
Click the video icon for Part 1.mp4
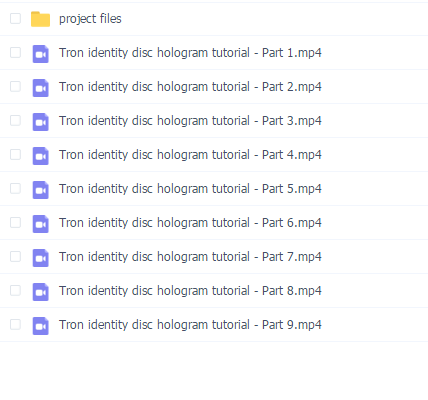tap(41, 54)
